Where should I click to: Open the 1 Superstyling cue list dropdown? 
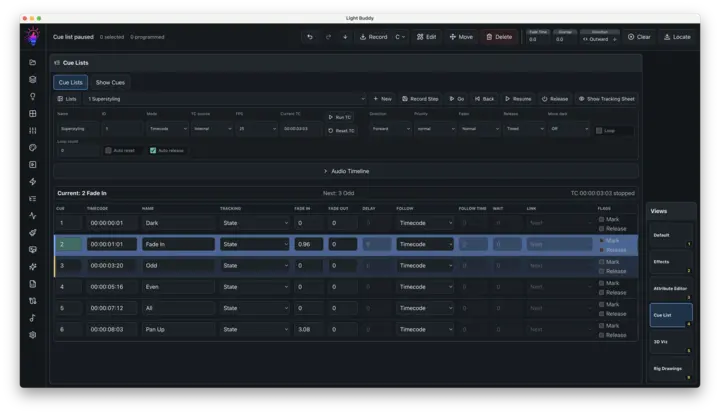point(225,99)
